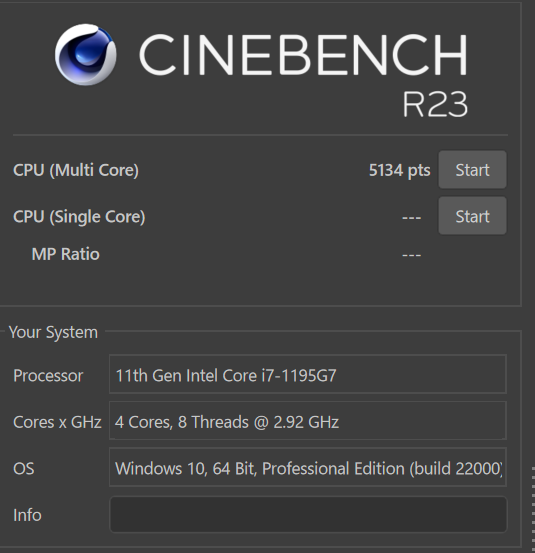This screenshot has width=535, height=553.
Task: Click the CPU (Multi Core) label
Action: tap(76, 170)
